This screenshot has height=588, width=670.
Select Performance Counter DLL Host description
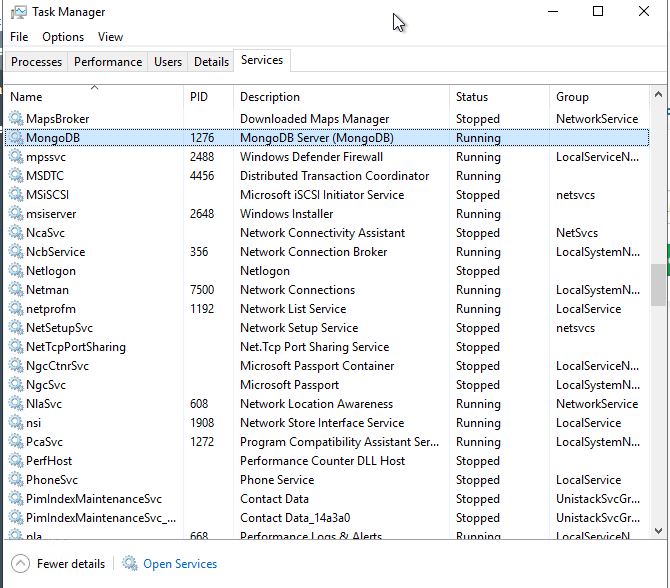tap(323, 461)
